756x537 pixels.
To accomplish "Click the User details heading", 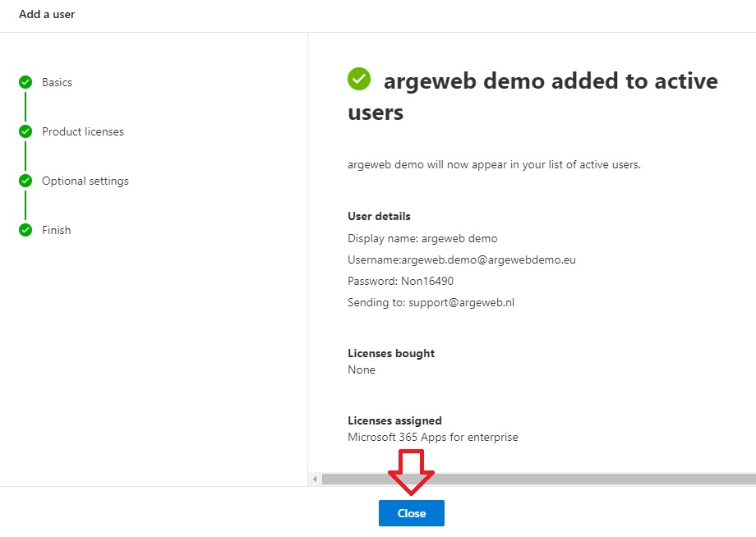I will (x=379, y=216).
